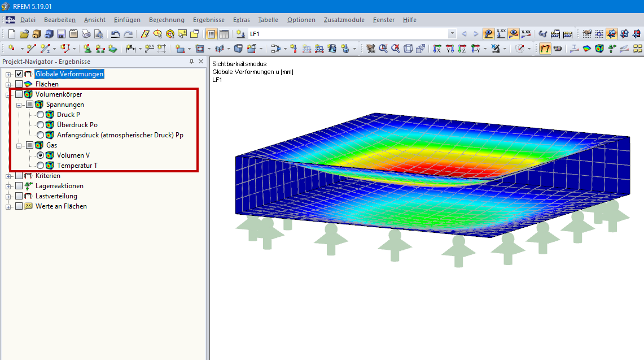This screenshot has width=644, height=360.
Task: Uncheck the Globale Verformungen checkbox
Action: pyautogui.click(x=19, y=74)
